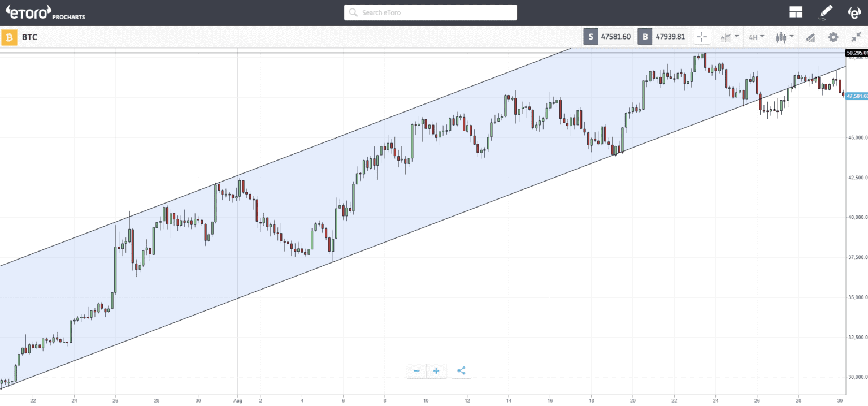Zoom in the chart with plus button
Screen dimensions: 868x406
tap(436, 371)
